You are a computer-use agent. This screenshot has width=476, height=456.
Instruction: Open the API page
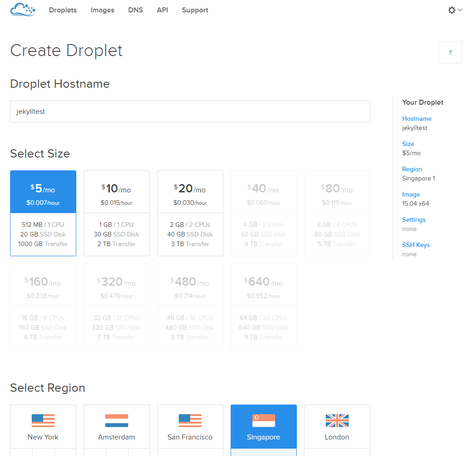click(x=162, y=10)
